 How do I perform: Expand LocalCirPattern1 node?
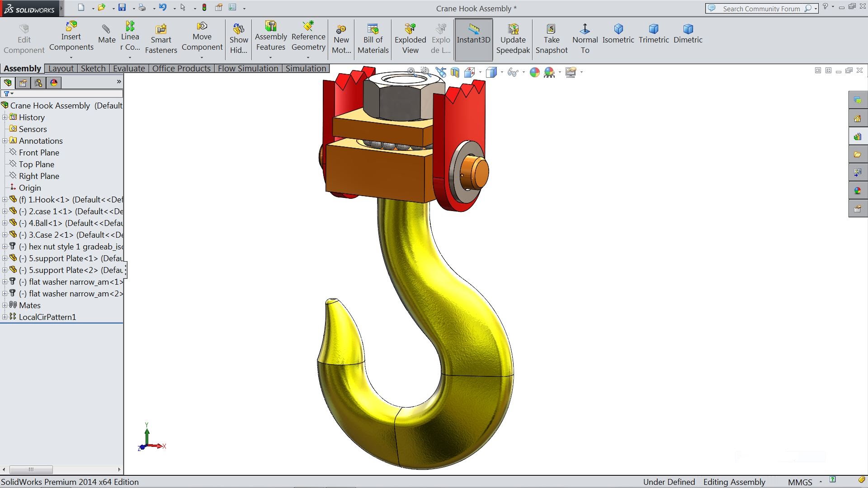[x=5, y=317]
